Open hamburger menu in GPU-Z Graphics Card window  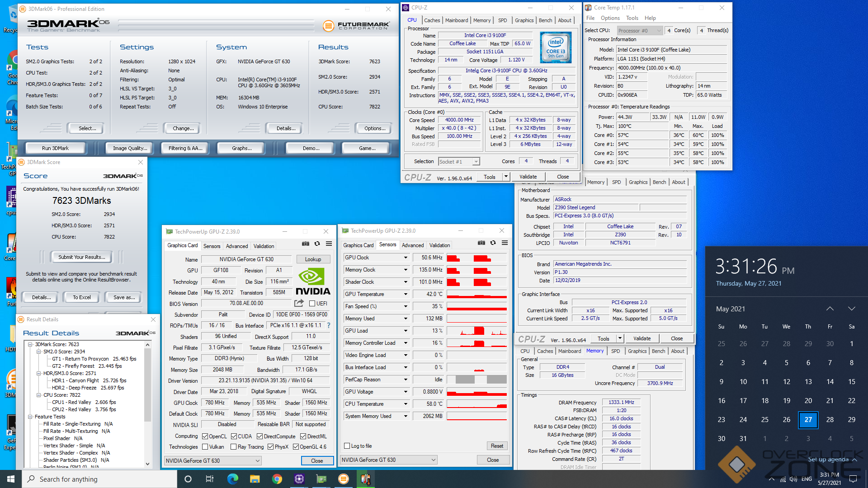point(329,244)
